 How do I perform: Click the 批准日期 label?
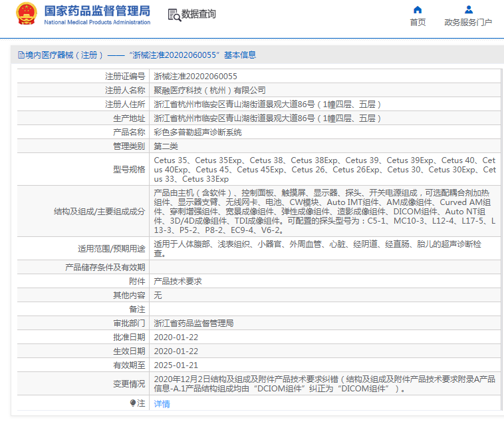point(129,337)
